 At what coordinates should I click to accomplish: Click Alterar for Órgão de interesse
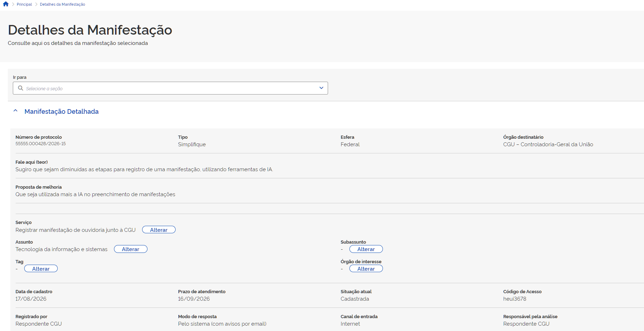click(366, 269)
